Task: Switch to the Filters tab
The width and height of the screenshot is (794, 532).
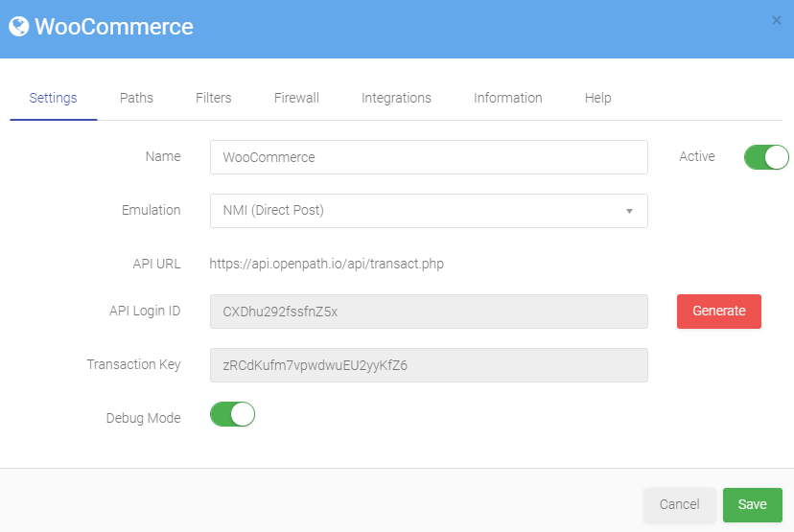Action: coord(213,98)
